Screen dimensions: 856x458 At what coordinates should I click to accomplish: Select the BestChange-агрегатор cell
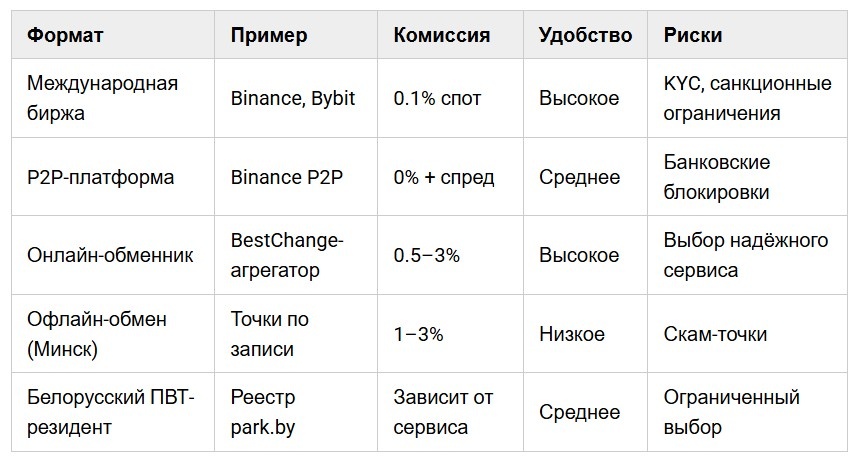[x=295, y=255]
